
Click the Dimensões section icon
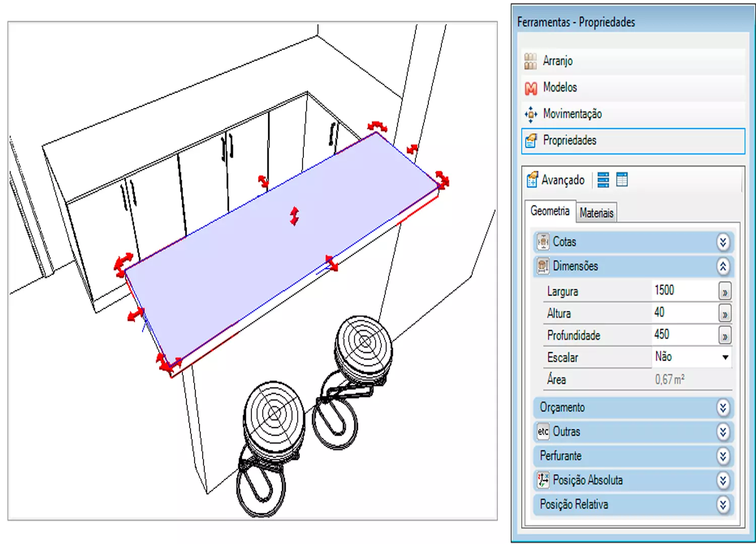click(x=543, y=266)
